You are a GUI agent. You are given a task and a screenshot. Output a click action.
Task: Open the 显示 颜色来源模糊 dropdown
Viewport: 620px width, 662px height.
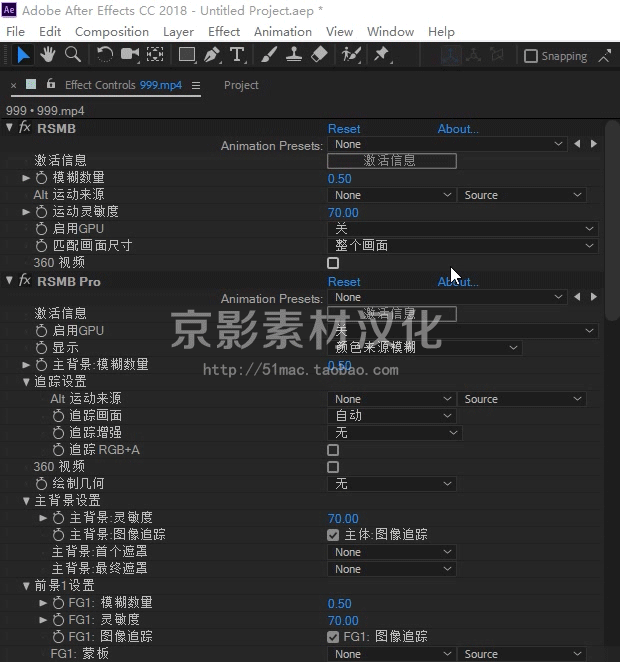pyautogui.click(x=425, y=348)
